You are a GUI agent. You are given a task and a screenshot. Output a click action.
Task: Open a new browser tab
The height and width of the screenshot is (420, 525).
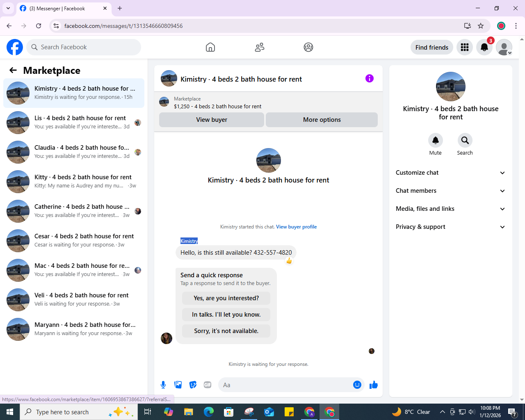coord(120,8)
